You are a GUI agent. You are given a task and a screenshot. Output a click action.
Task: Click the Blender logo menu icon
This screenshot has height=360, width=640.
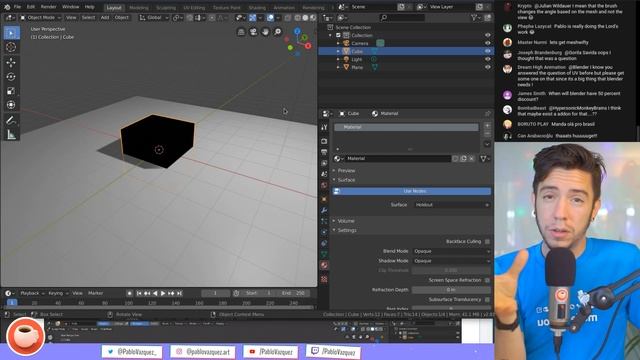point(7,7)
